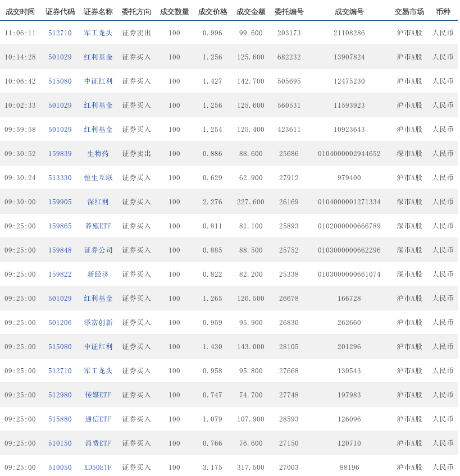This screenshot has width=460, height=476.
Task: Open the 生物药 name link
Action: [x=98, y=154]
